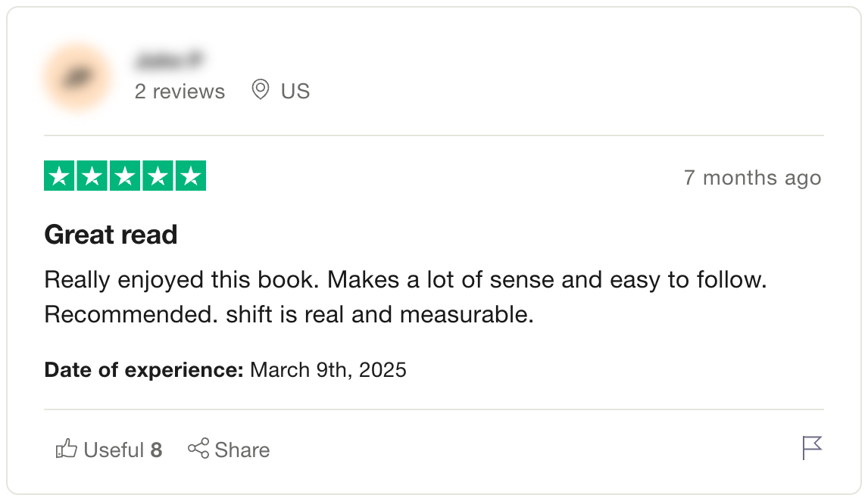Click the "7 months ago" timestamp

[752, 178]
